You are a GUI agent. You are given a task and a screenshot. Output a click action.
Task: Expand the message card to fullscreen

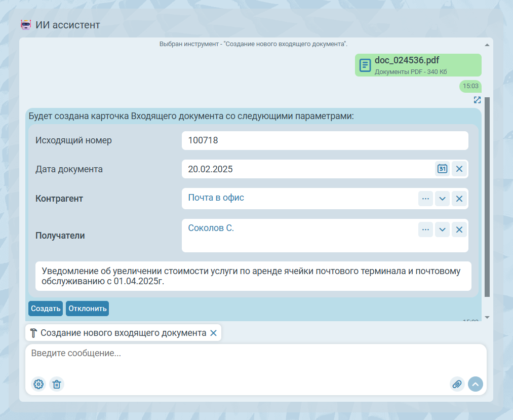click(x=477, y=100)
